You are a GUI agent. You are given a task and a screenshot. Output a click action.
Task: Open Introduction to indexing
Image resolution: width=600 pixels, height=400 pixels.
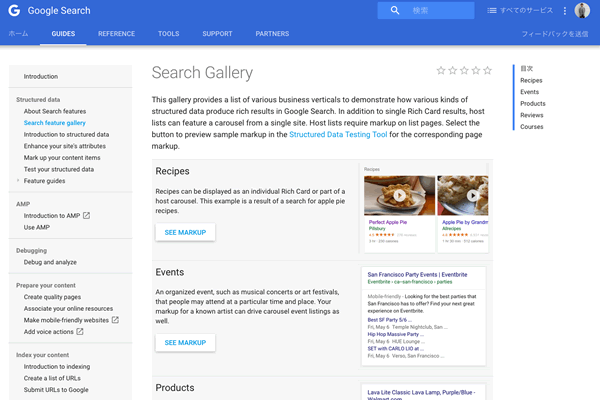pos(57,367)
